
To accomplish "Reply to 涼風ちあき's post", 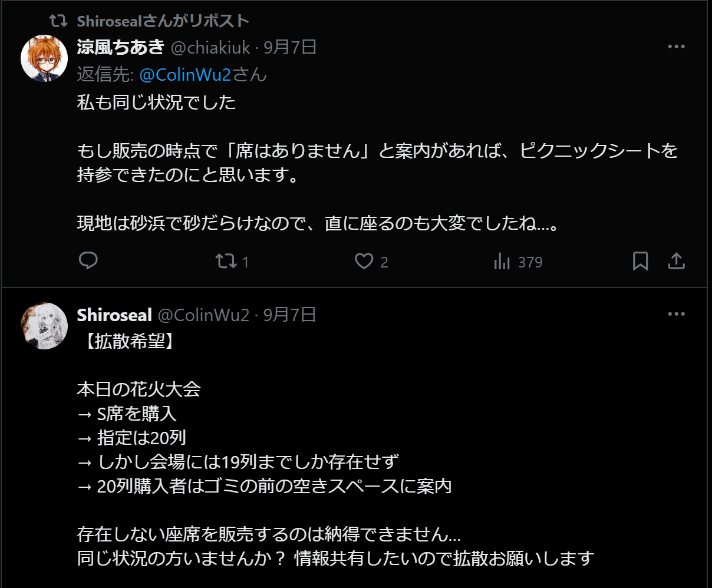I will click(x=88, y=261).
